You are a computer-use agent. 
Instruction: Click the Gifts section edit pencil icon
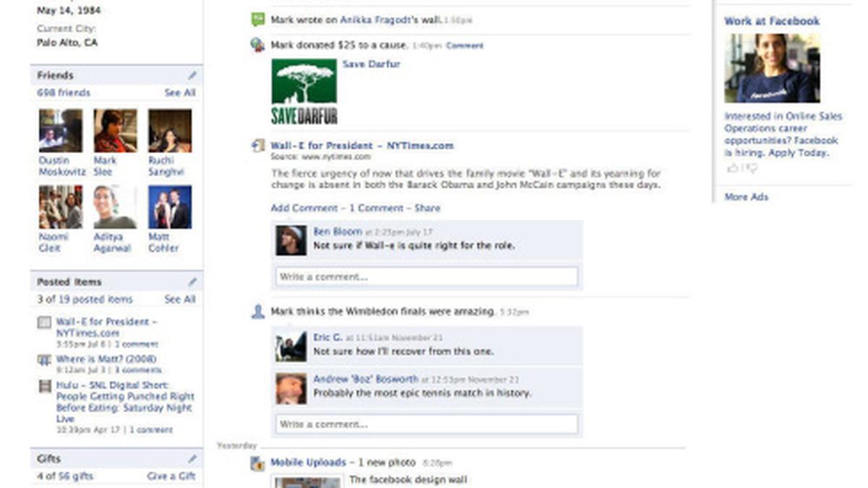point(192,459)
